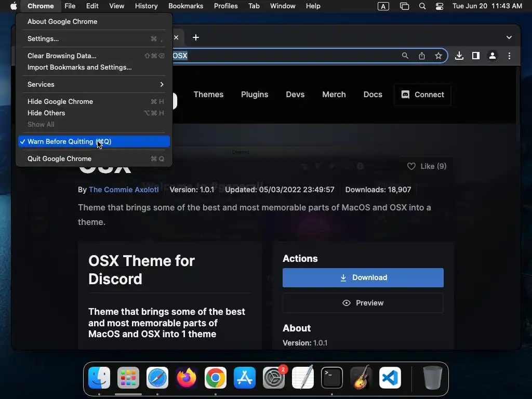Select About Google Chrome
Viewport: 532px width, 399px height.
pos(94,21)
